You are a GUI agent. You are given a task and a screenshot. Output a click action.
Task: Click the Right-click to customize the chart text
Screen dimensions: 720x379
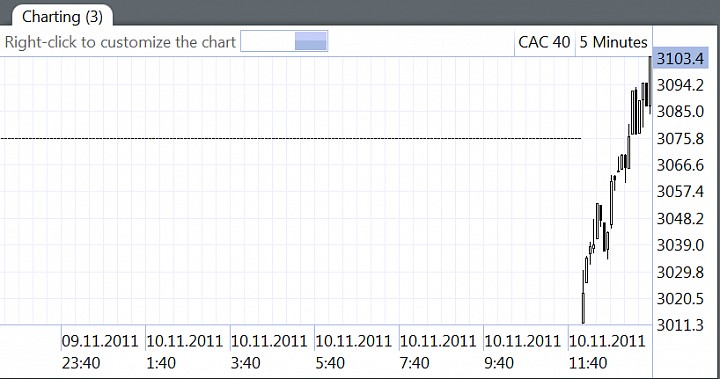point(120,42)
